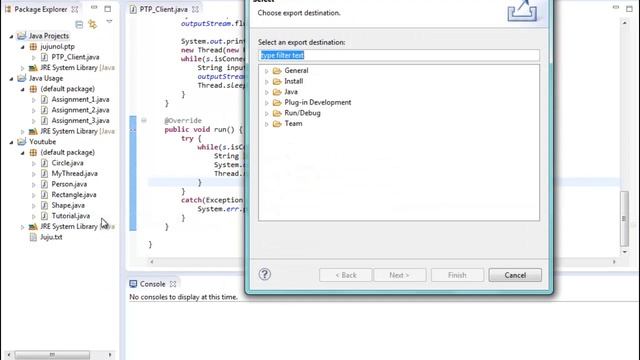Screen dimensions: 640x360
Task: Expand PTP_Client.java in the tree
Action: point(33,58)
